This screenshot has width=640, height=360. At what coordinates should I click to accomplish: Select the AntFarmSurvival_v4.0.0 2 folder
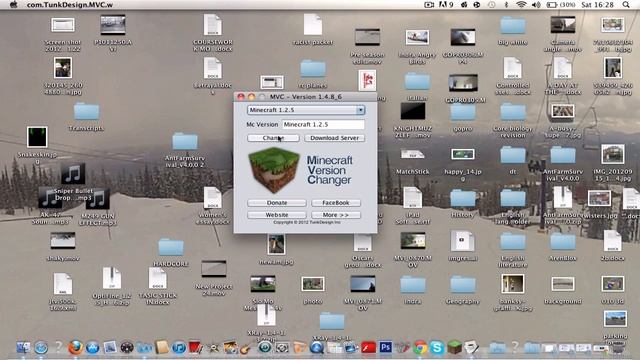[184, 150]
